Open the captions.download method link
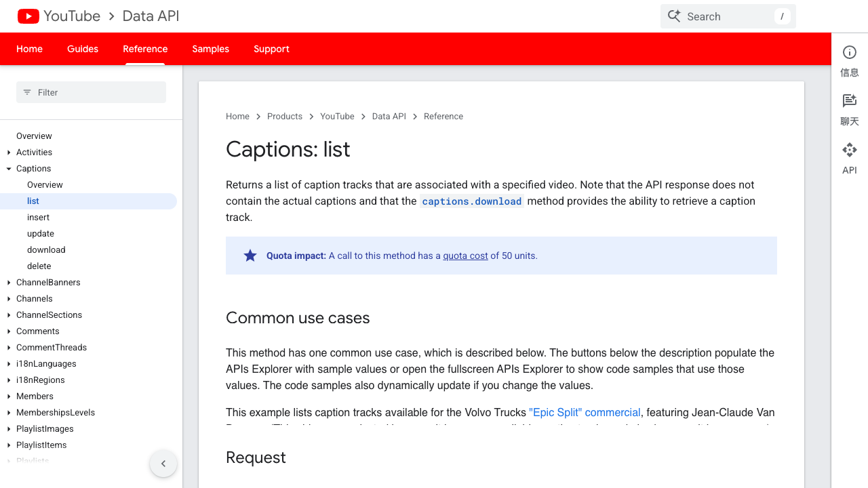The height and width of the screenshot is (488, 868). (472, 201)
